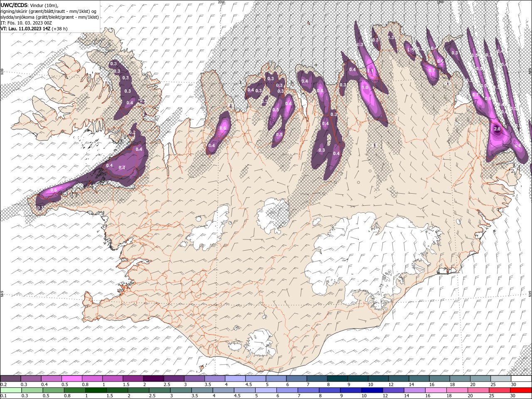Click the 0.2 label in top legend row
The width and height of the screenshot is (532, 399).
4,384
